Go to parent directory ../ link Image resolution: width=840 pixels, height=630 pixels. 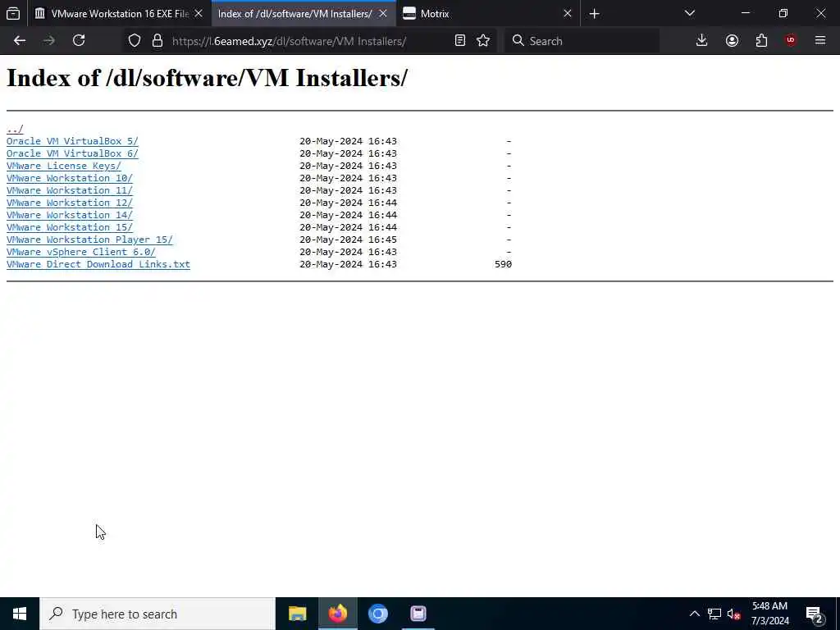tap(15, 129)
